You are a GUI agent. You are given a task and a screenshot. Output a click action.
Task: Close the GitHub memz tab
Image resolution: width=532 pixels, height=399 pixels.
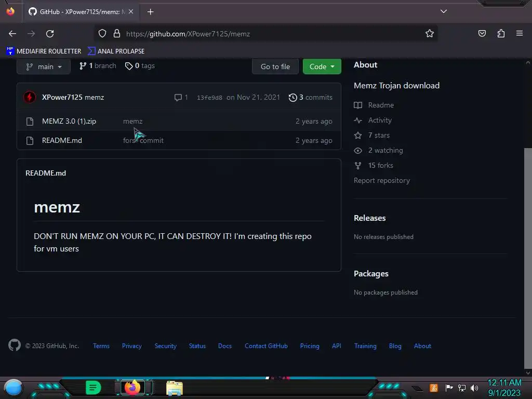click(131, 11)
